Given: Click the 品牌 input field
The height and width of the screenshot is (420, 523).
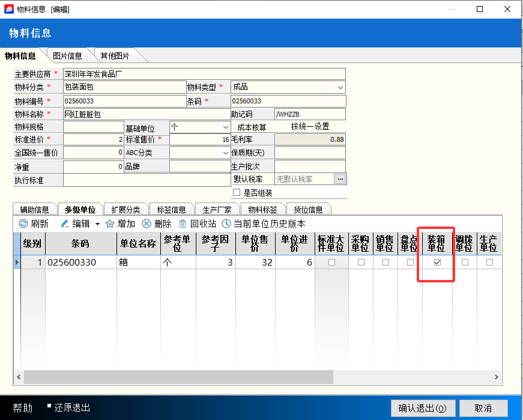Looking at the screenshot, I should [x=200, y=166].
